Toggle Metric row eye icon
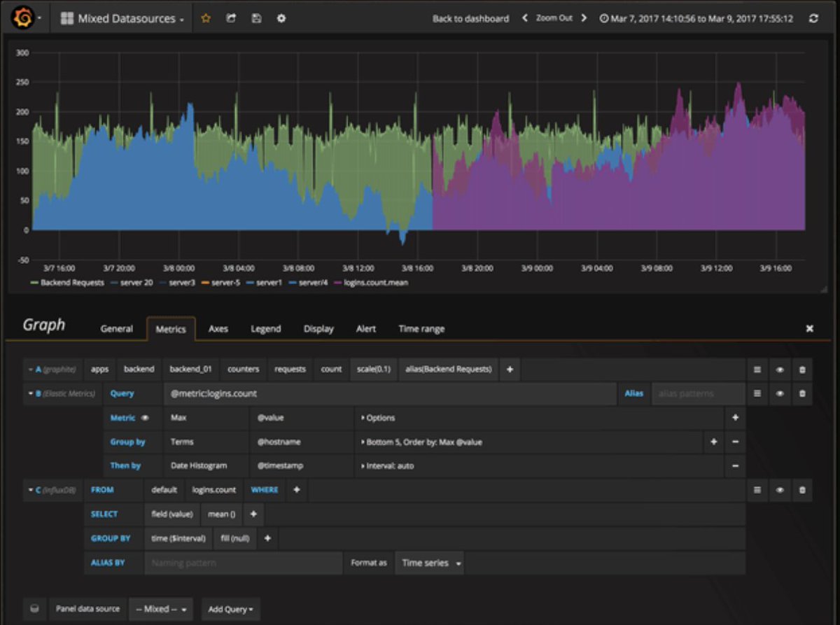Image resolution: width=840 pixels, height=625 pixels. point(146,418)
